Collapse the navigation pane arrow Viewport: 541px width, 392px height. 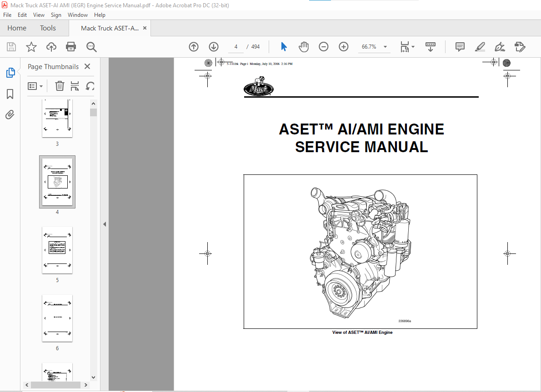(105, 224)
